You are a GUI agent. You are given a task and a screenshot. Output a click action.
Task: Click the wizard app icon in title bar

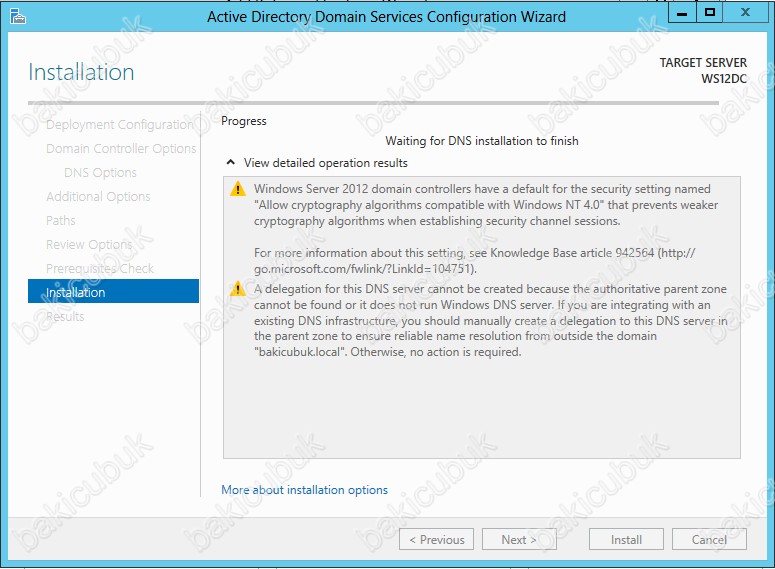tap(18, 17)
